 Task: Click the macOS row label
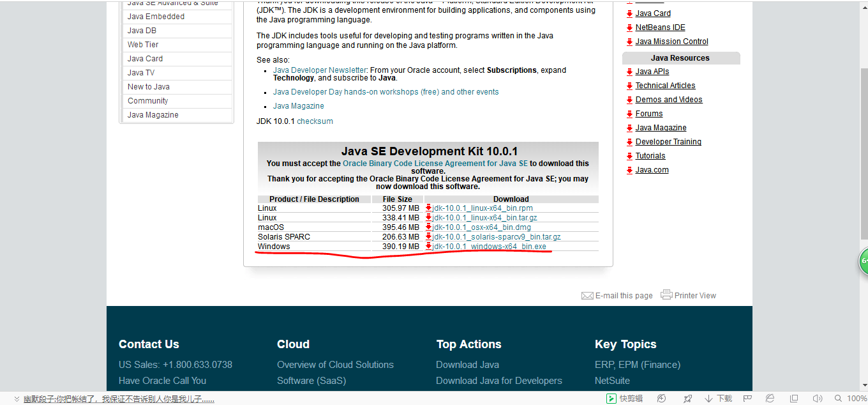(271, 227)
